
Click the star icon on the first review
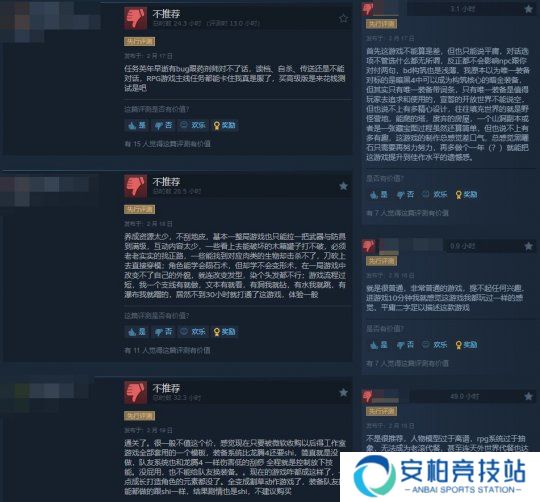point(343,19)
